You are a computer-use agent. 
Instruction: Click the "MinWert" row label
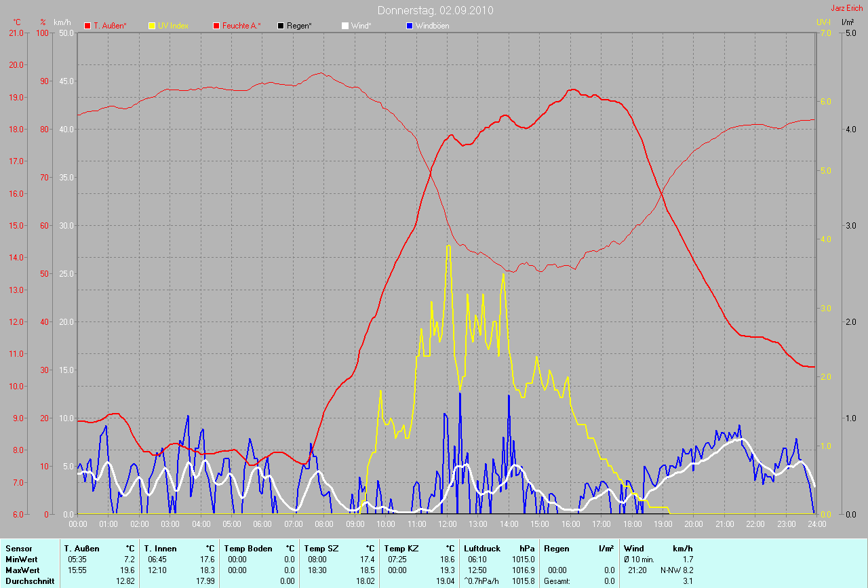(20, 560)
